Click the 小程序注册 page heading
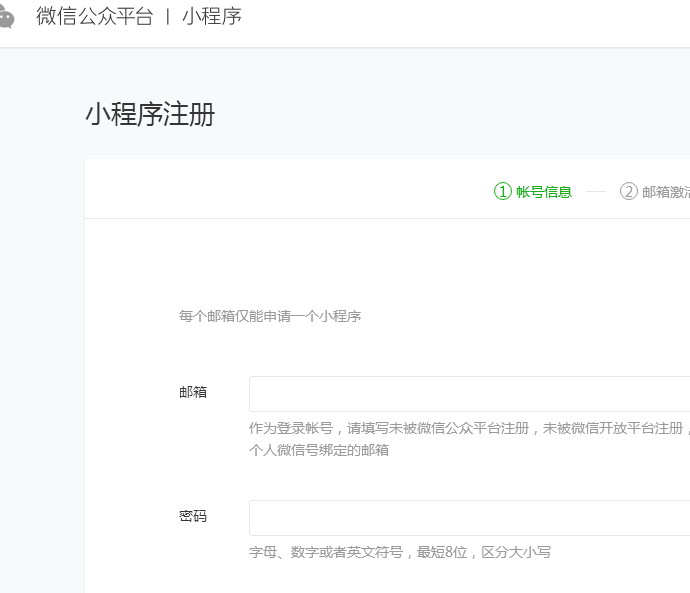 150,114
